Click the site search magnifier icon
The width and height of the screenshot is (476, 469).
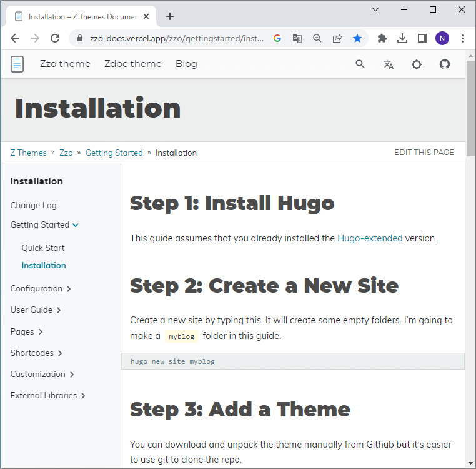360,64
